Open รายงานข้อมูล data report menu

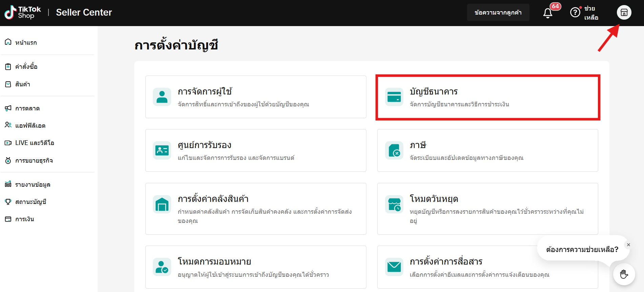[33, 185]
